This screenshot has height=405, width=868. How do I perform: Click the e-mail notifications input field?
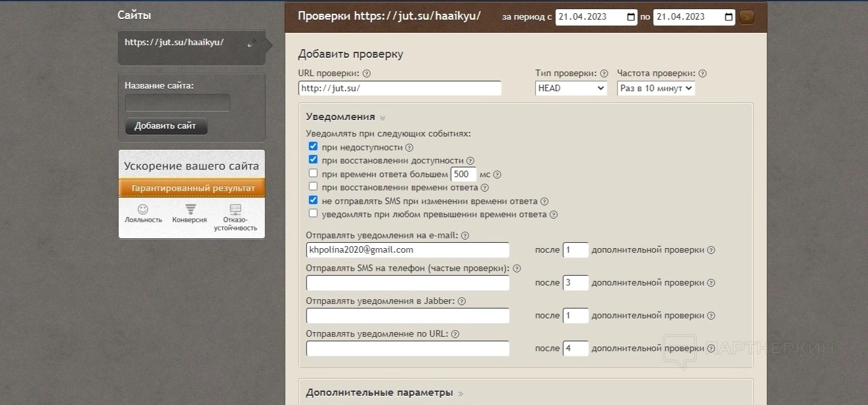pyautogui.click(x=407, y=250)
